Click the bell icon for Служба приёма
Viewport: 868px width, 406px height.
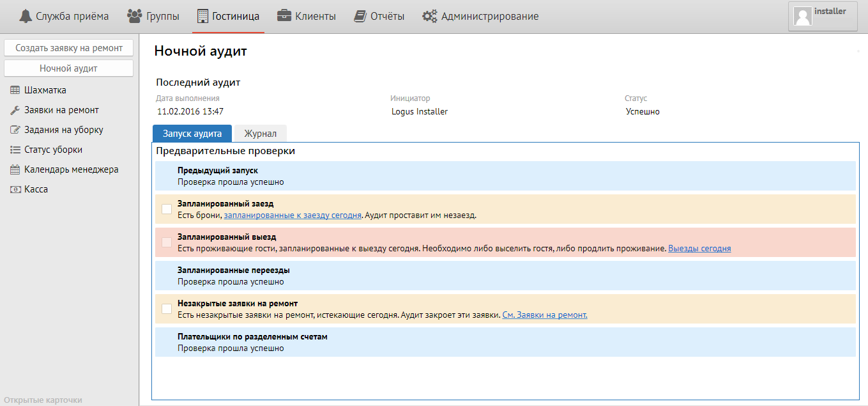[26, 16]
